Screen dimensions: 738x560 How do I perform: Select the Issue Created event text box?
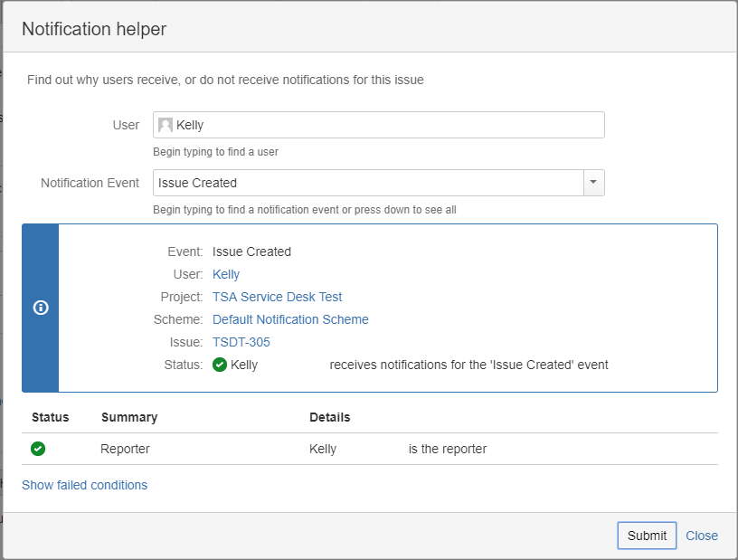[x=367, y=183]
